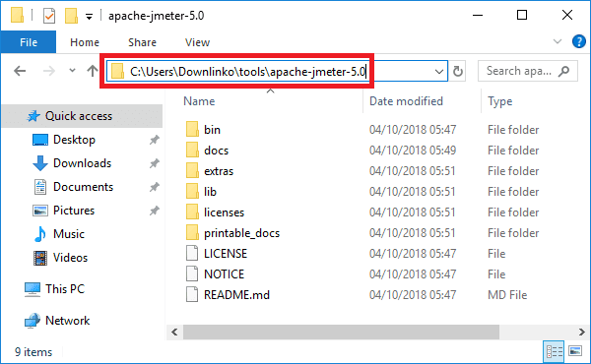
Task: Click the docs folder name
Action: coord(217,151)
